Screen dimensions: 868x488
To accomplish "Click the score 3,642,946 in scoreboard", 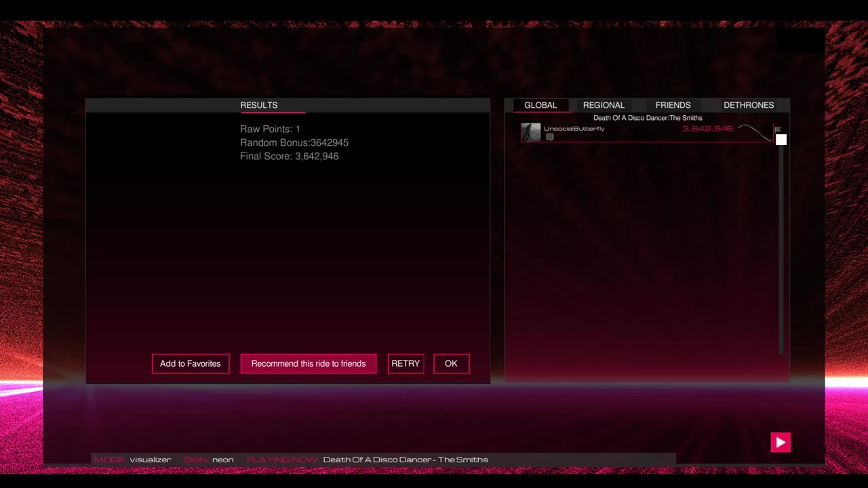I will (707, 129).
